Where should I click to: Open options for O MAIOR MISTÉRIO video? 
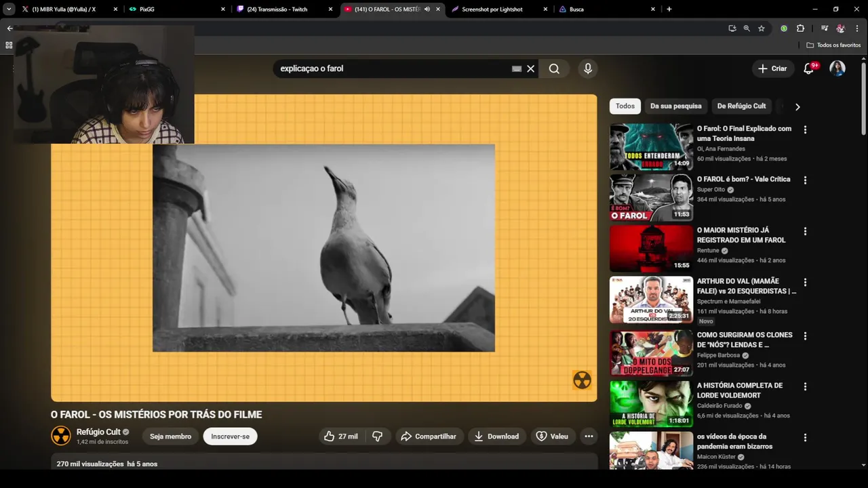pos(805,231)
